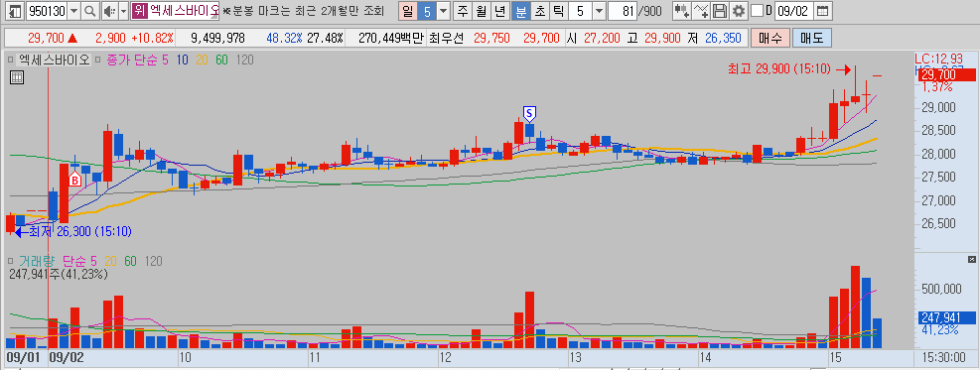Switch to 년 (yearly) chart
The width and height of the screenshot is (980, 370).
click(x=500, y=11)
